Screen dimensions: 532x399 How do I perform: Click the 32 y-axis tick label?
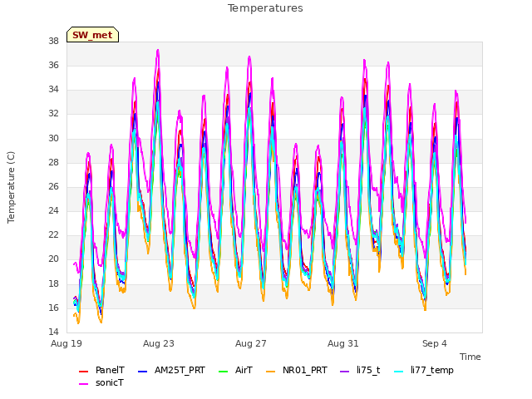[x=53, y=114]
